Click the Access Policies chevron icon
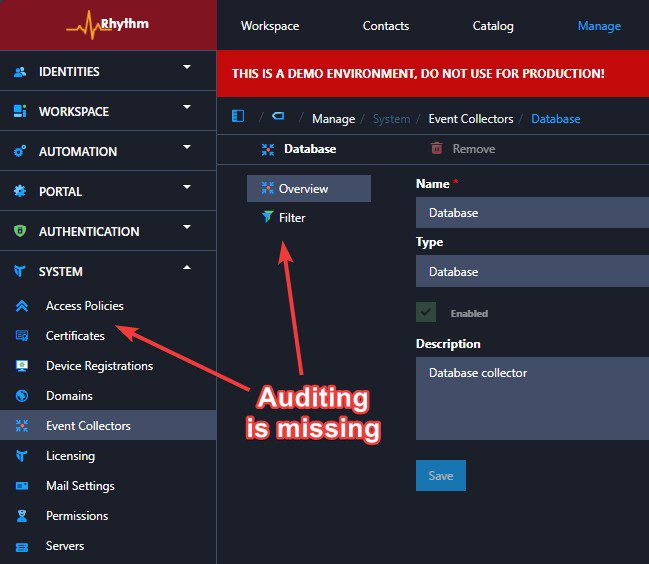Image resolution: width=649 pixels, height=564 pixels. pos(21,306)
